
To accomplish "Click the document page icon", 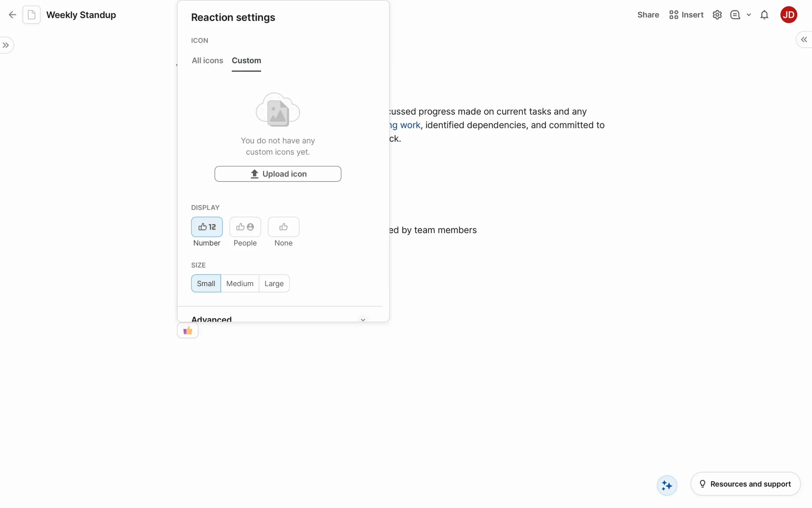I will point(32,15).
